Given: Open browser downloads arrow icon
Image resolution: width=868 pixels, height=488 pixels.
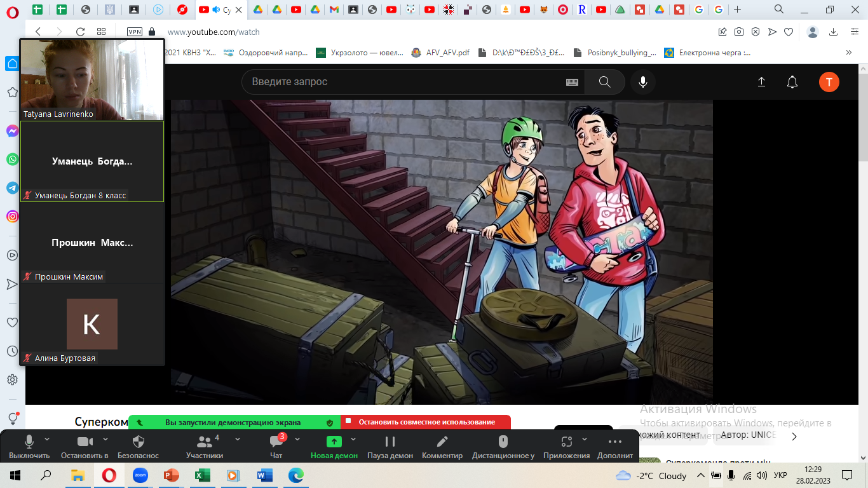Looking at the screenshot, I should 834,32.
